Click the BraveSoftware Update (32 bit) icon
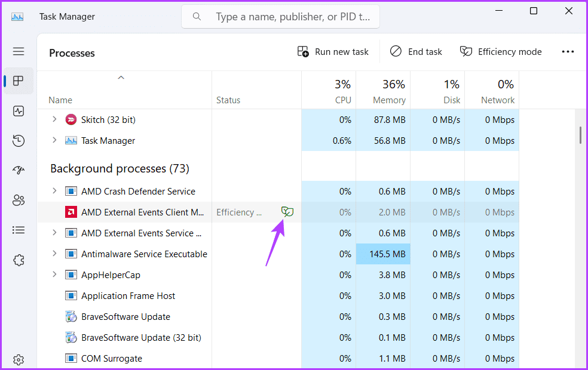Image resolution: width=588 pixels, height=370 pixels. (x=71, y=338)
